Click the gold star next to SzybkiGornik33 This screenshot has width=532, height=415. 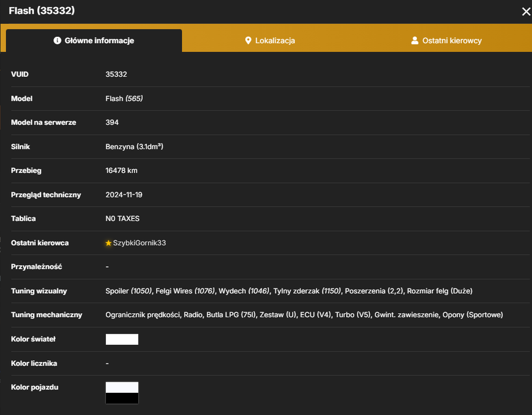pyautogui.click(x=109, y=243)
